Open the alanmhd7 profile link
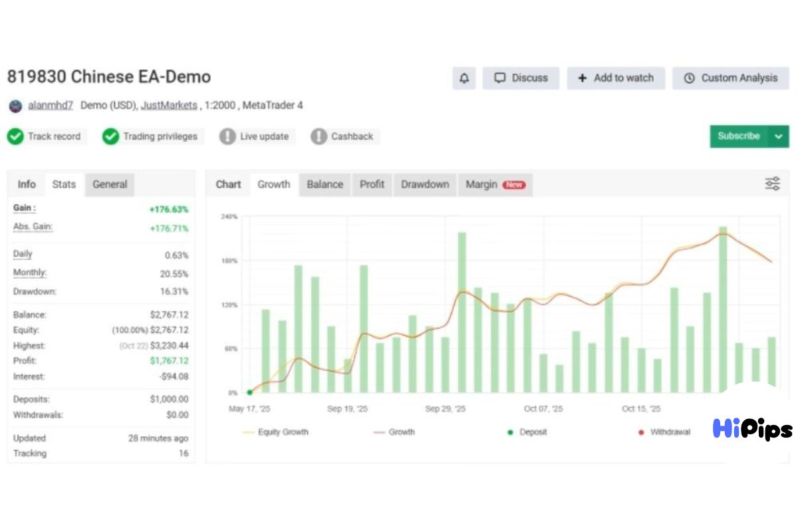This screenshot has height=532, width=798. tap(51, 105)
